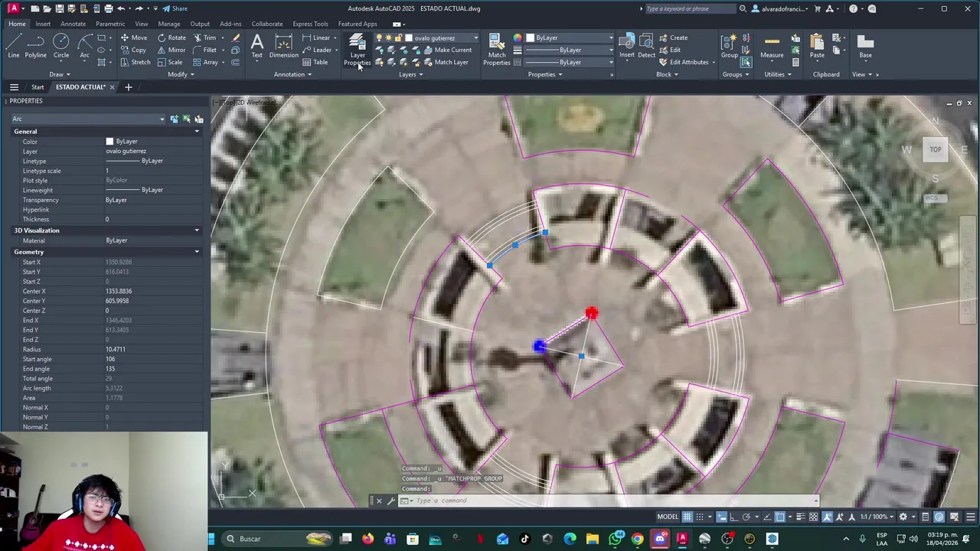The width and height of the screenshot is (980, 551).
Task: Select the Polyline tool
Action: 35,46
